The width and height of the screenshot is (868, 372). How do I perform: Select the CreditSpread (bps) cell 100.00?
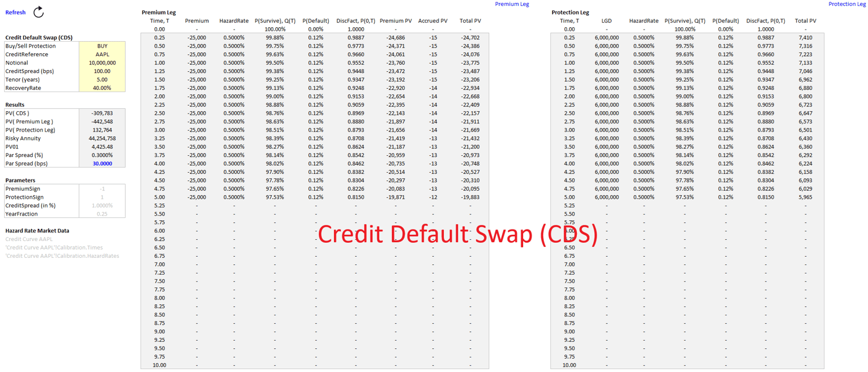tap(102, 71)
